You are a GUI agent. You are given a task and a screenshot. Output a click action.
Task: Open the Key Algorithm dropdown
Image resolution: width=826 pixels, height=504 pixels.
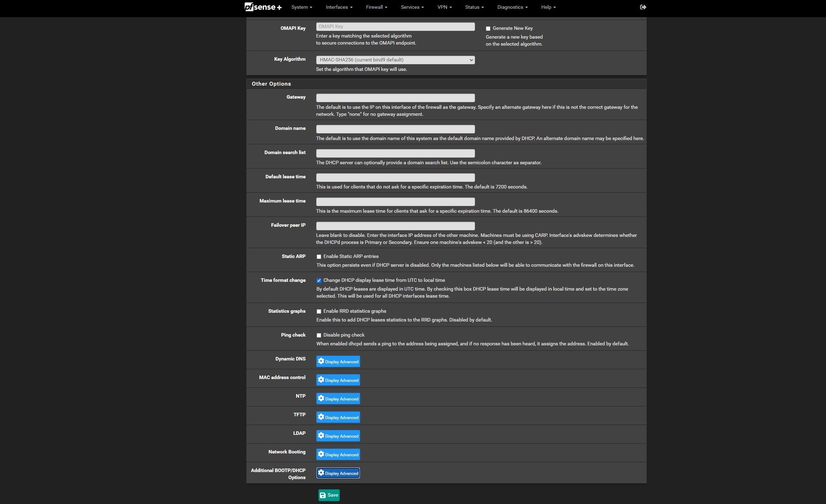point(395,60)
